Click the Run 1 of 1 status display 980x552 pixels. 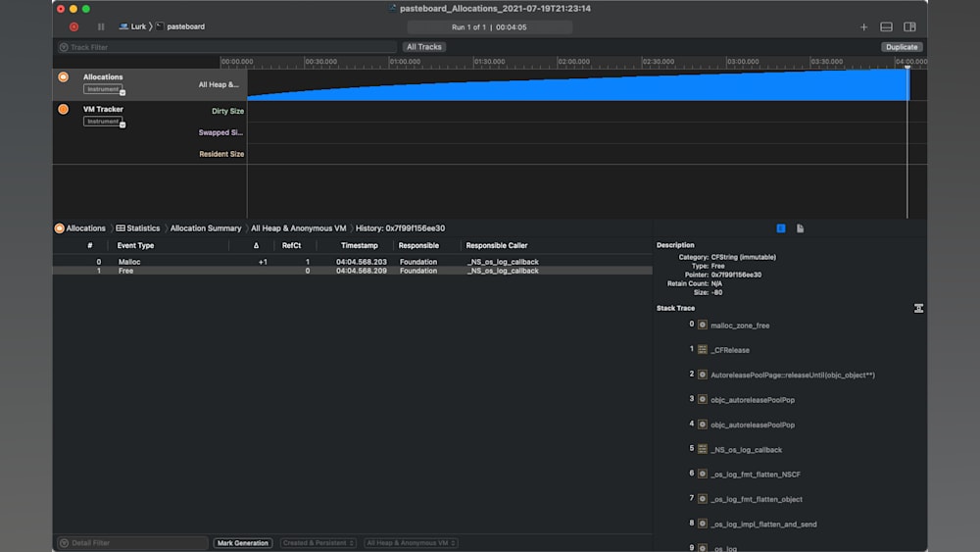489,27
